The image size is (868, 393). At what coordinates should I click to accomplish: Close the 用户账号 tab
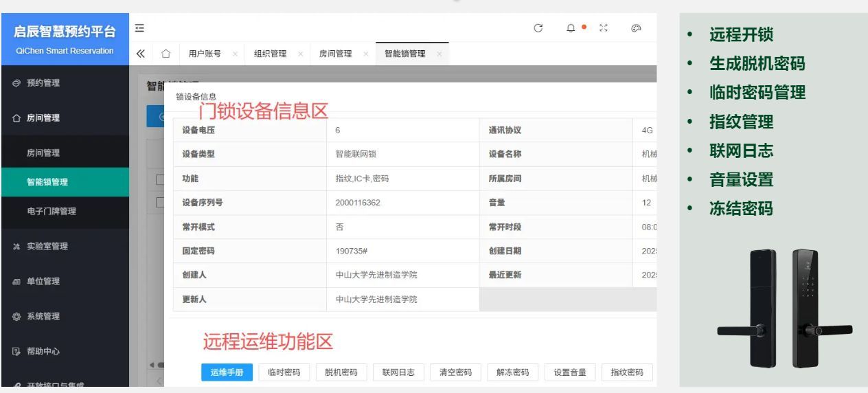tap(235, 54)
